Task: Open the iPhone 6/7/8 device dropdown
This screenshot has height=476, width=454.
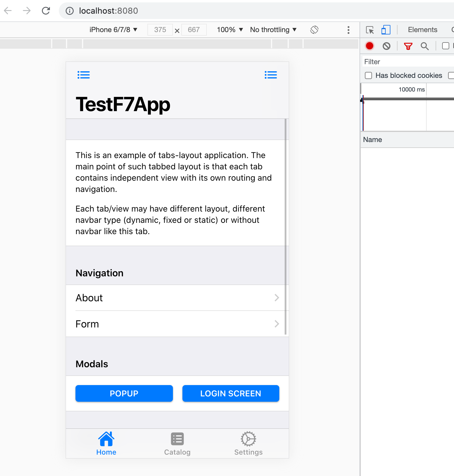Action: [113, 30]
